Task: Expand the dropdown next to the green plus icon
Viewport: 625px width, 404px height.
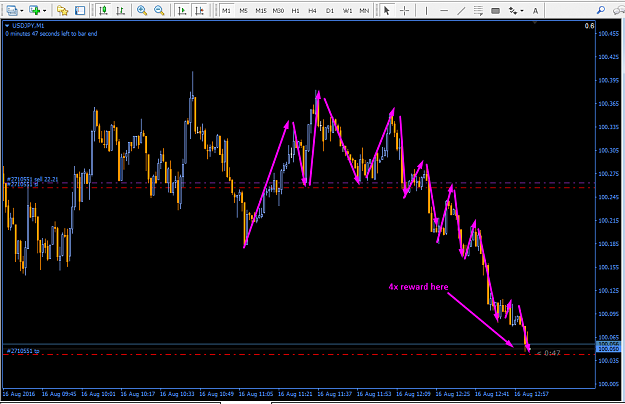Action: (44, 11)
